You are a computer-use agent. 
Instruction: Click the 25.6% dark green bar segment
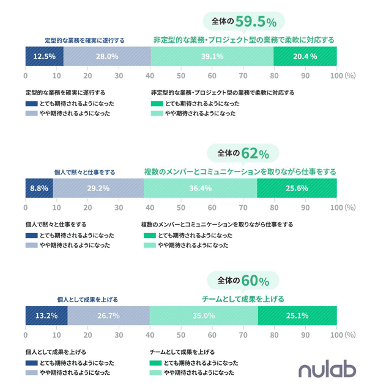tap(297, 188)
